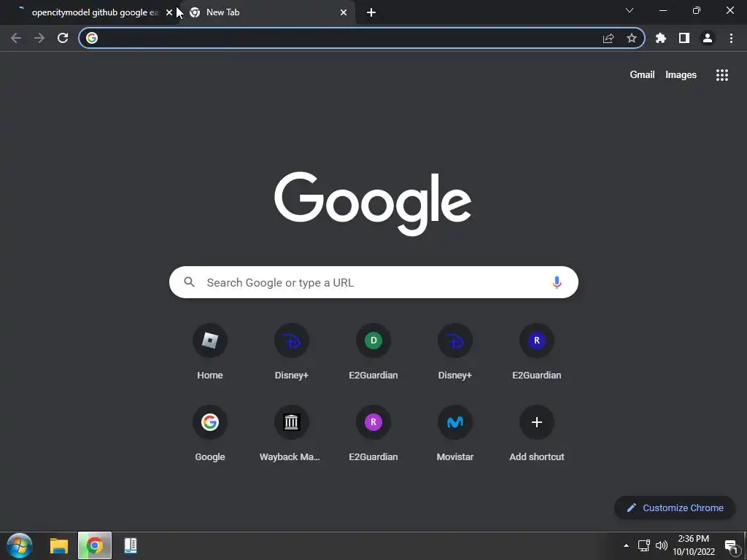Reload the current page

(x=63, y=38)
